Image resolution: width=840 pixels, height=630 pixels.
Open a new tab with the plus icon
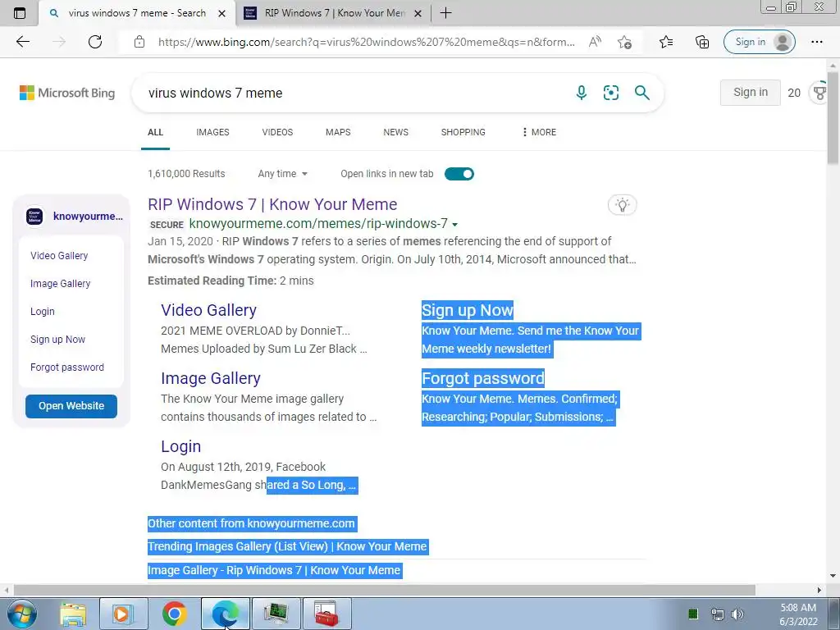[x=445, y=13]
